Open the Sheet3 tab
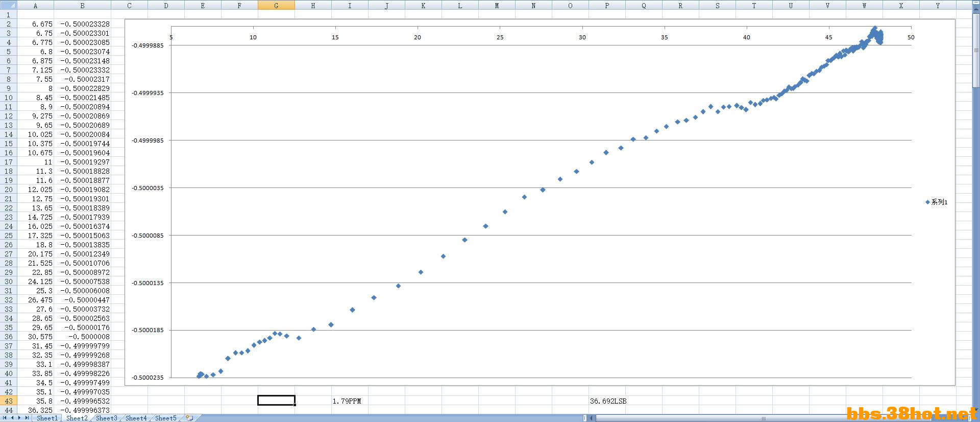 pos(107,418)
